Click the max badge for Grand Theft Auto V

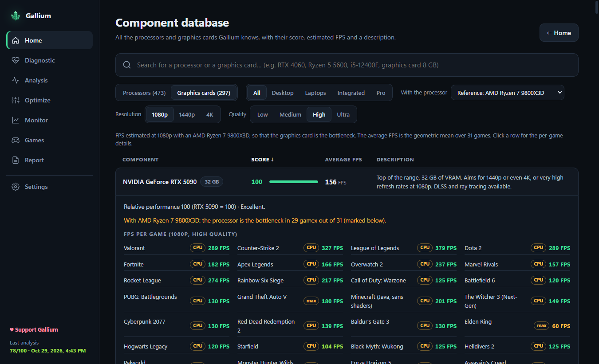311,301
